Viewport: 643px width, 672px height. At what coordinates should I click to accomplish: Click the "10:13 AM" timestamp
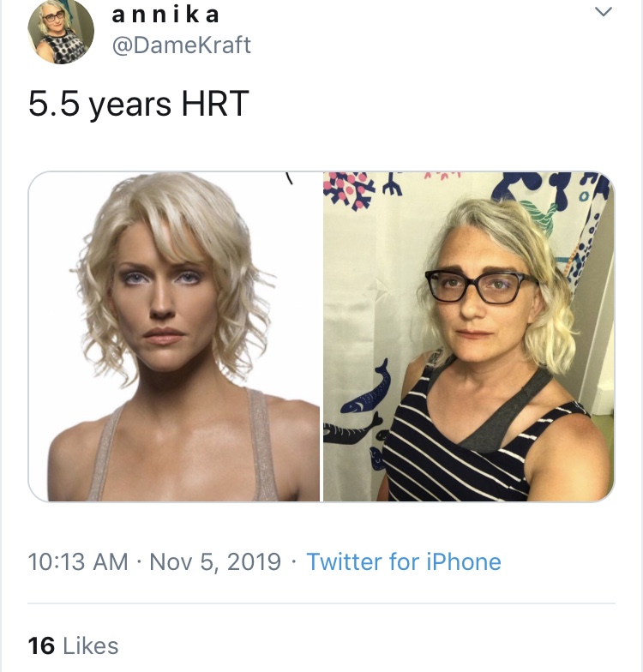click(x=78, y=562)
